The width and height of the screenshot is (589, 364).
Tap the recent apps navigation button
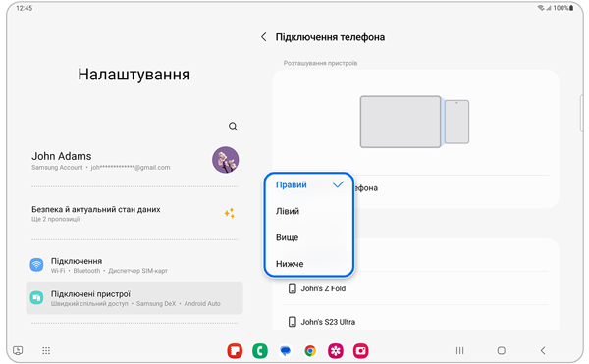click(459, 351)
